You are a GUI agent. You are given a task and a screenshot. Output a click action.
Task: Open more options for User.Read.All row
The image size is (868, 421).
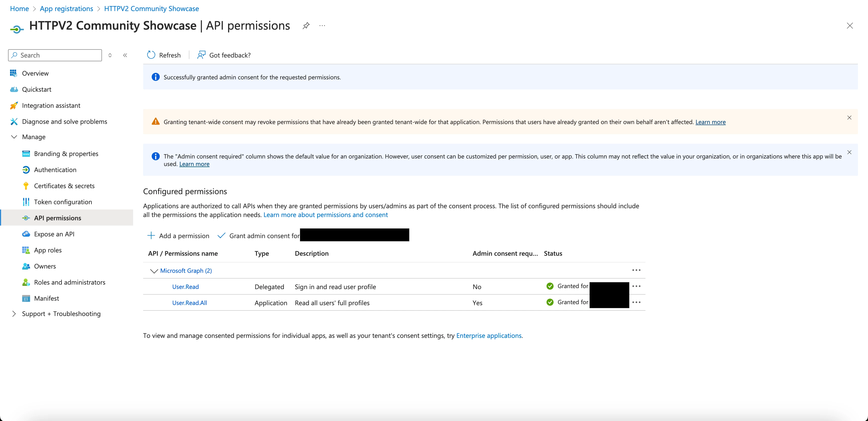pos(636,302)
